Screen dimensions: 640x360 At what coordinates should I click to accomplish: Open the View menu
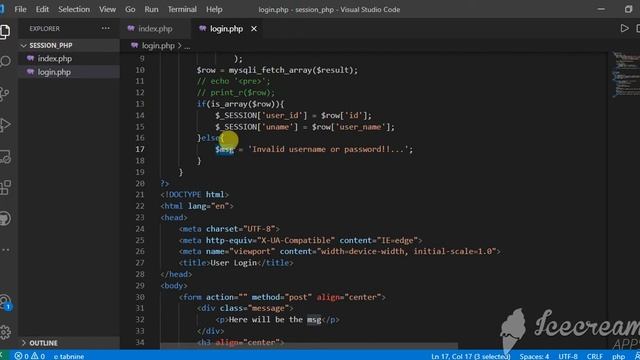[107, 9]
